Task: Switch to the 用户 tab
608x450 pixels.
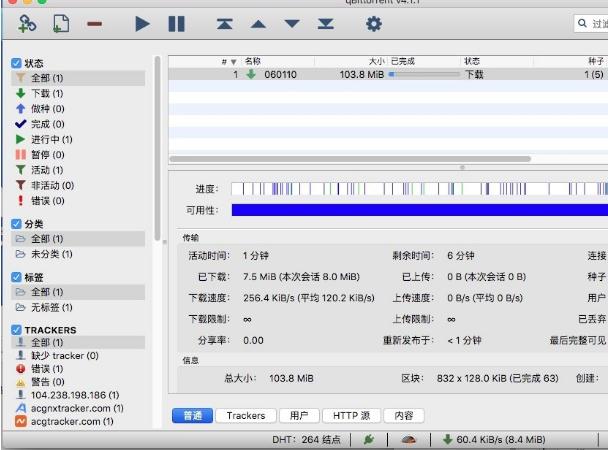Action: (299, 416)
